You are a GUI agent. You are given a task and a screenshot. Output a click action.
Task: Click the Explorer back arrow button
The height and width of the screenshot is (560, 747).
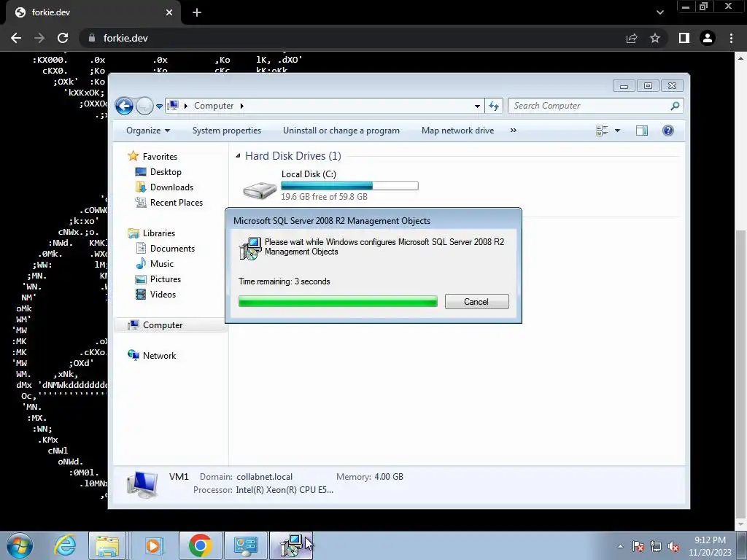tap(124, 106)
